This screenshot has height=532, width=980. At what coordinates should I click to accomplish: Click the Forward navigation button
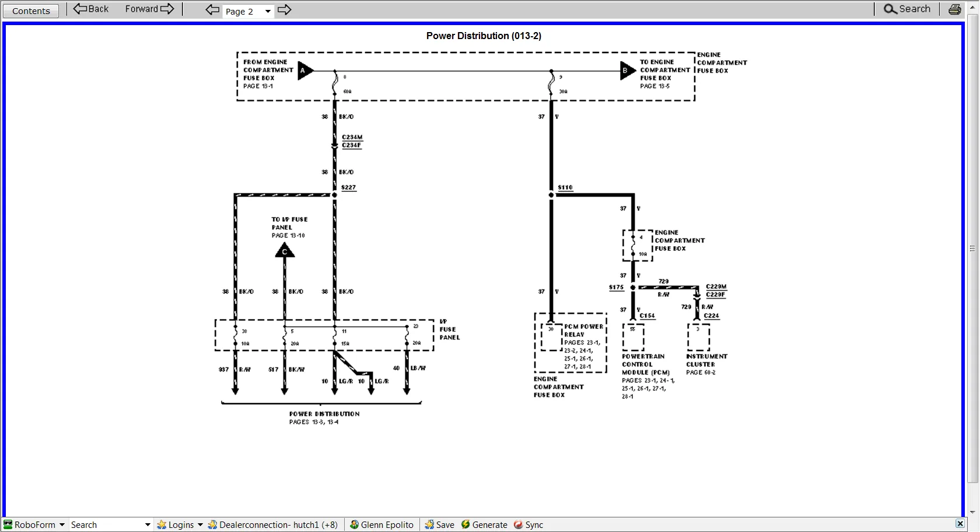[x=149, y=9]
